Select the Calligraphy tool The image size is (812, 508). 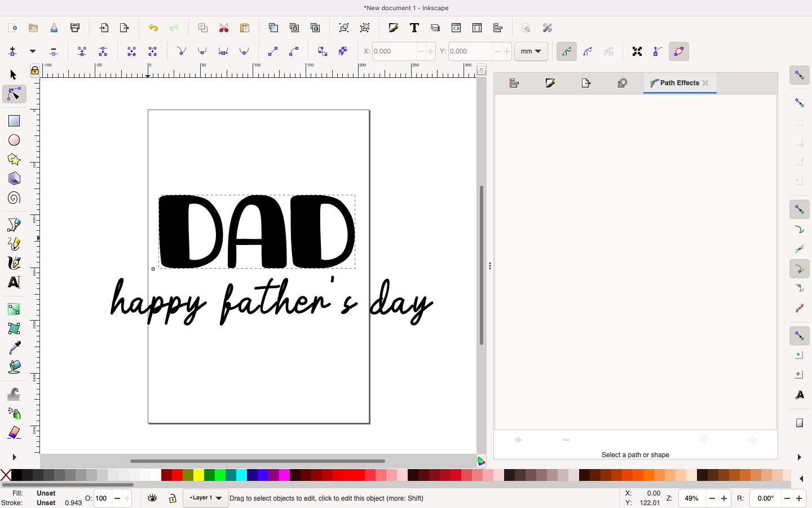click(x=14, y=262)
